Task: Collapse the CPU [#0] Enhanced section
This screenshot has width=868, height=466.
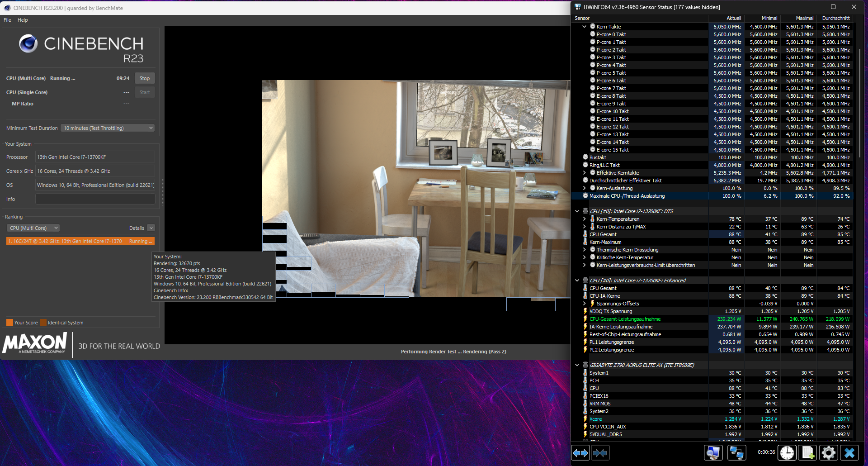Action: pyautogui.click(x=577, y=280)
